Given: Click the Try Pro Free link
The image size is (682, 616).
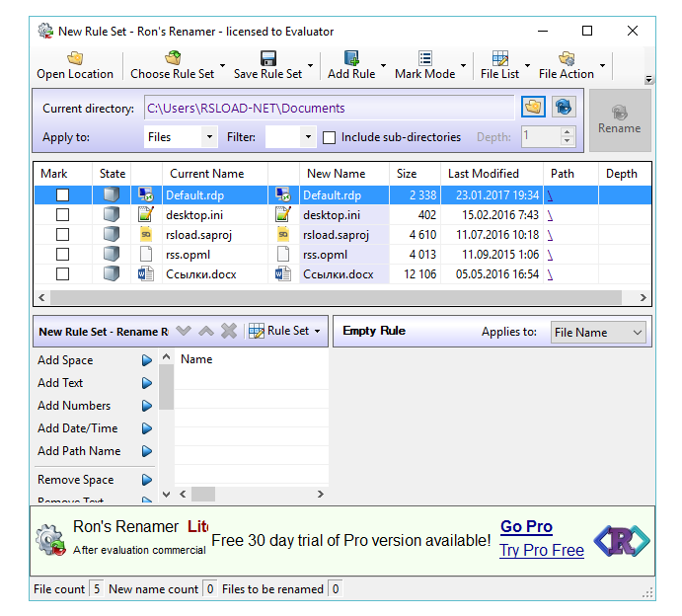Looking at the screenshot, I should [541, 550].
